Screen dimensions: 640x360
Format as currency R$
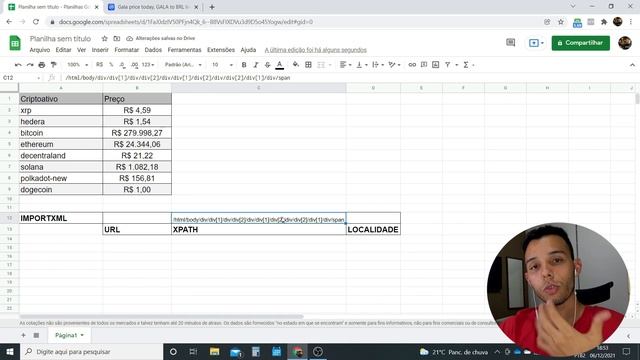pos(99,65)
